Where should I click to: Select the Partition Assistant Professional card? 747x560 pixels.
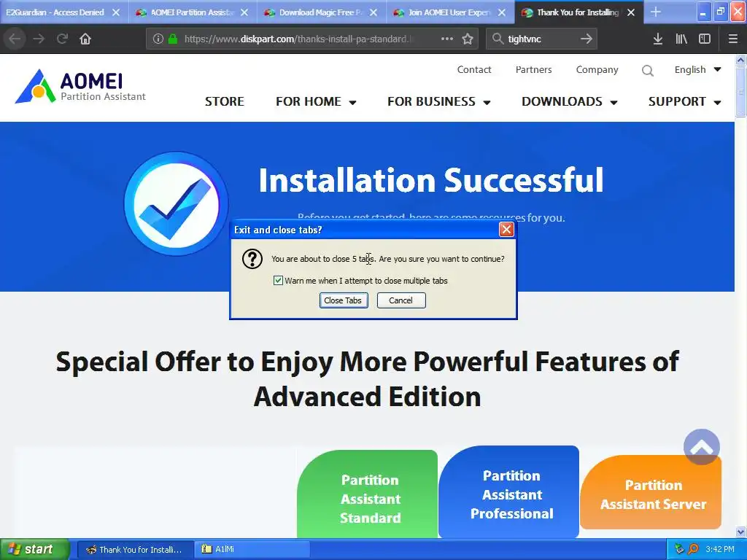[508, 491]
